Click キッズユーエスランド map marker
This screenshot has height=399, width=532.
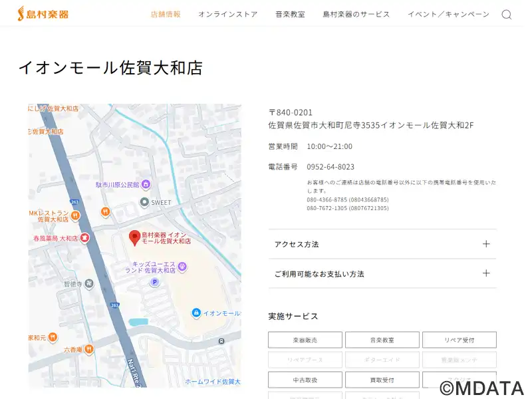click(182, 267)
